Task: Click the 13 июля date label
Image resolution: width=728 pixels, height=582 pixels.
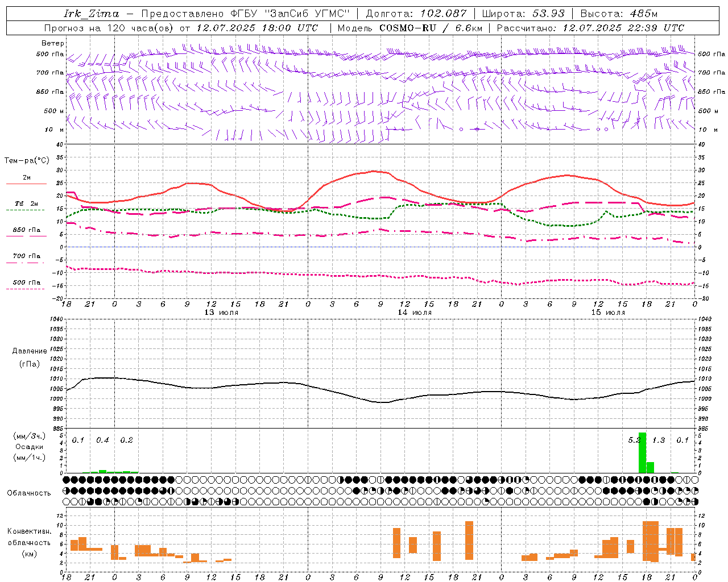Action: pyautogui.click(x=221, y=313)
